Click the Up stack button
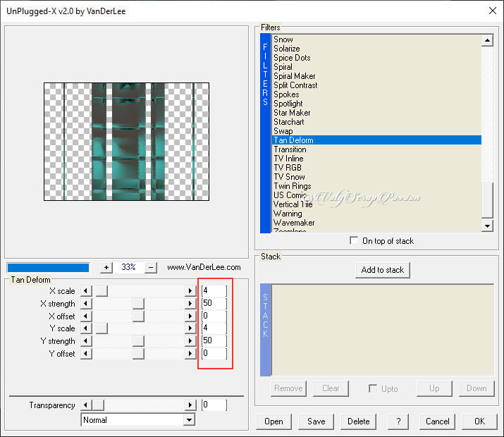This screenshot has width=504, height=437. click(434, 388)
